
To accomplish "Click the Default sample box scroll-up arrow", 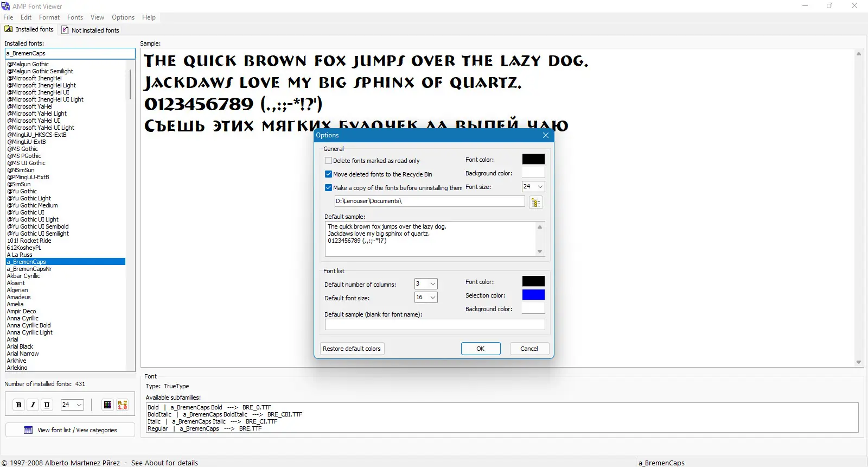I will tap(540, 227).
